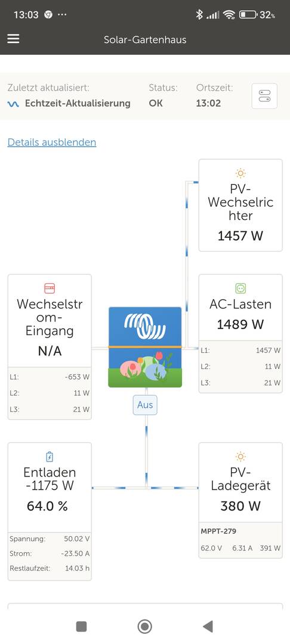Tap the Android home circle button
Image resolution: width=290 pixels, height=644 pixels.
(x=144, y=626)
